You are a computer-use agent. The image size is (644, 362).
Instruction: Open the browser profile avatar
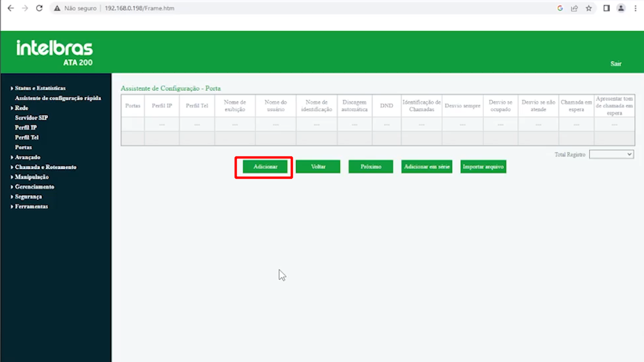click(x=621, y=8)
